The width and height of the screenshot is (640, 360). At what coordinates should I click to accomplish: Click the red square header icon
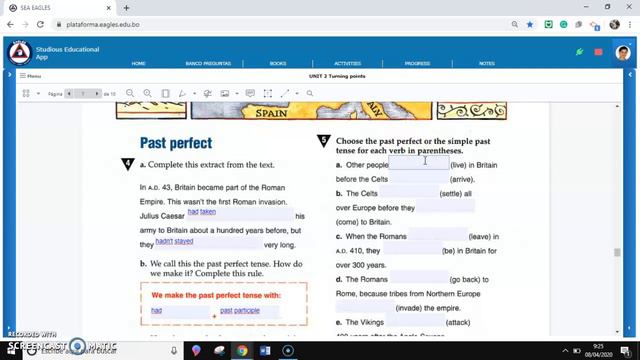coord(598,52)
